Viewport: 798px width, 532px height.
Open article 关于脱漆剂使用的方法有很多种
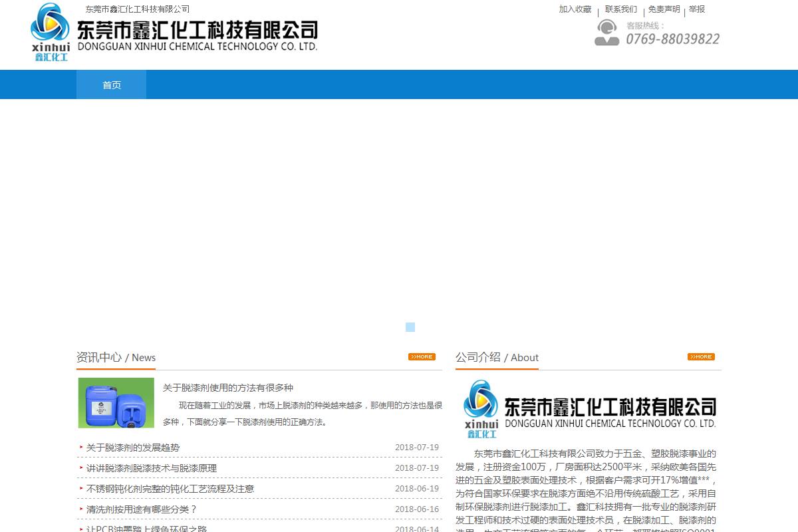228,388
